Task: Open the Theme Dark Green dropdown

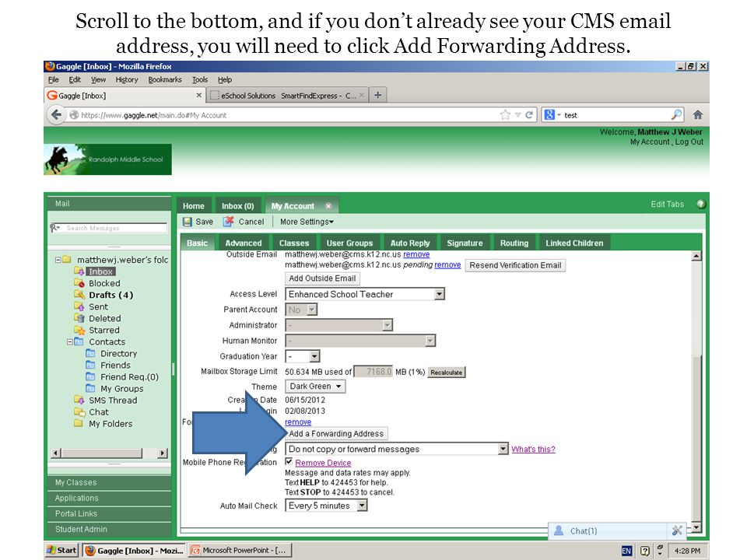Action: click(x=315, y=387)
